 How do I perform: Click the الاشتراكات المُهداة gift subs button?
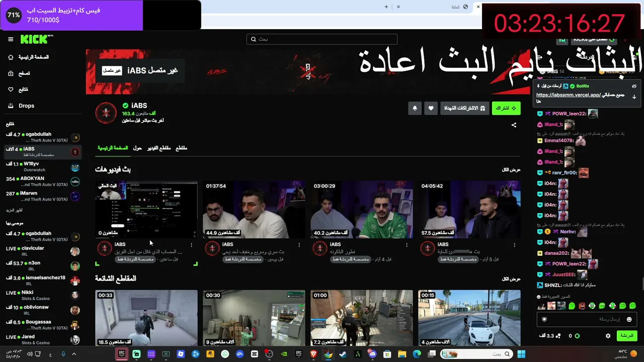pos(465,108)
